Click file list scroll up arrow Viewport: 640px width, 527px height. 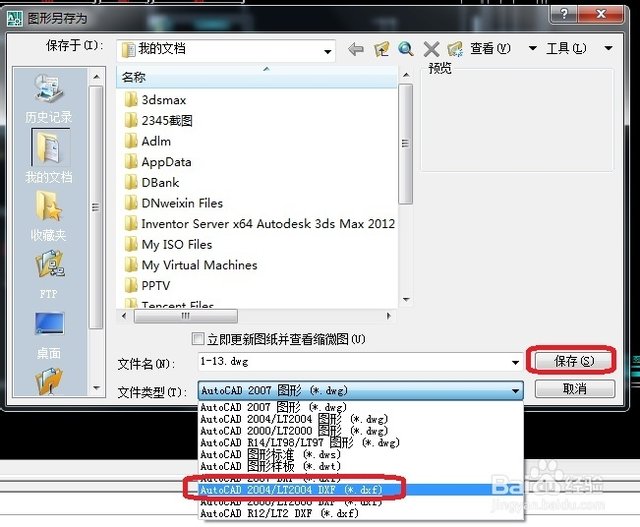[x=406, y=75]
